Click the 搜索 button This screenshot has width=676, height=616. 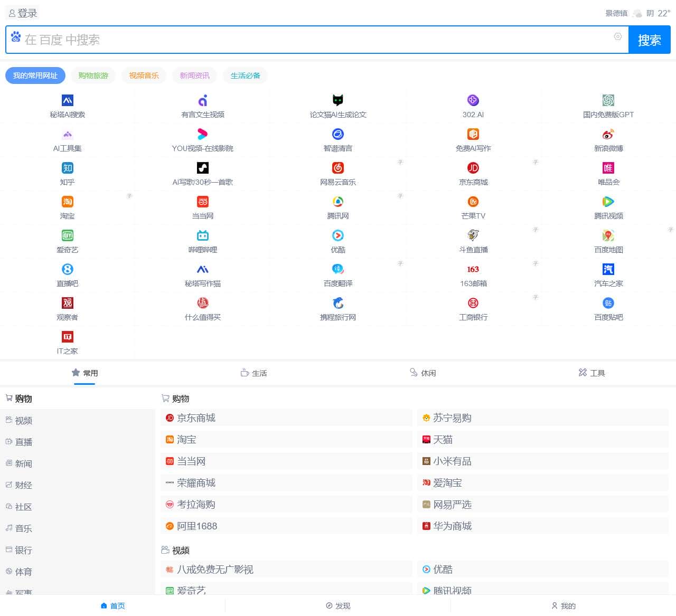[650, 40]
